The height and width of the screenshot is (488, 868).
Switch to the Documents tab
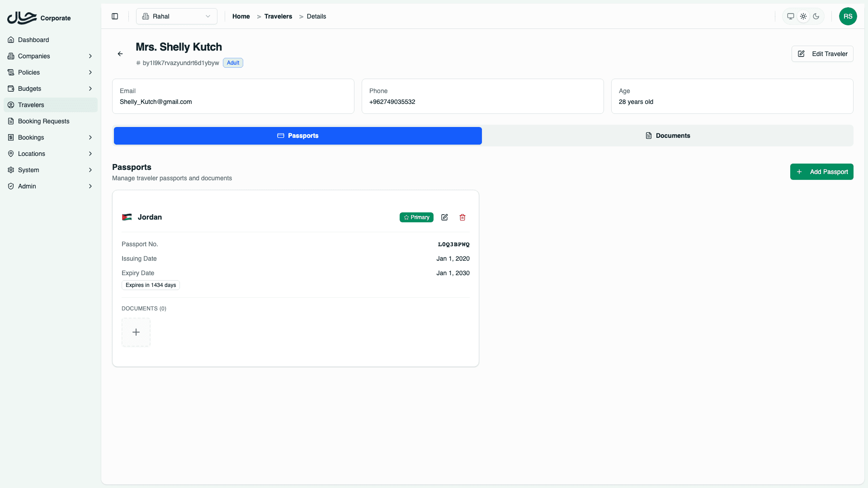coord(667,136)
